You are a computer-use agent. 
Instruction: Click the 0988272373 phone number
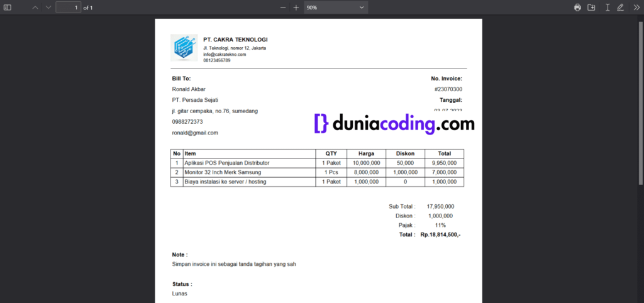[187, 121]
